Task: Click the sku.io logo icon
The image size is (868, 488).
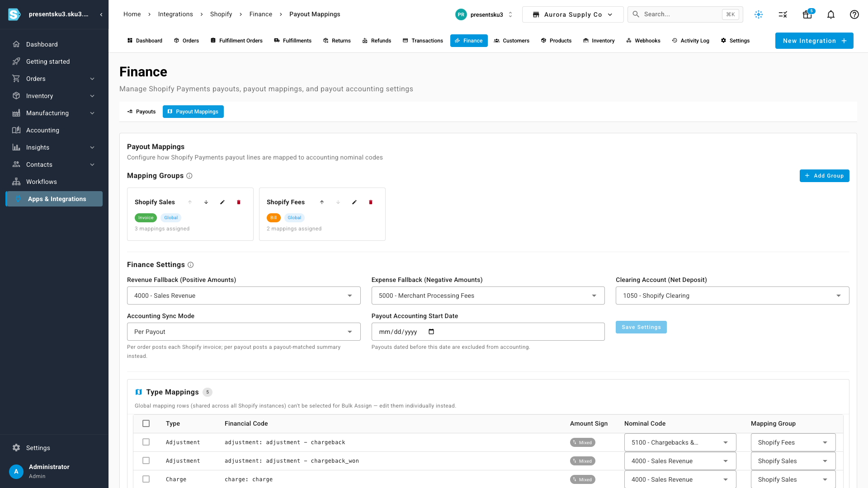Action: 14,14
